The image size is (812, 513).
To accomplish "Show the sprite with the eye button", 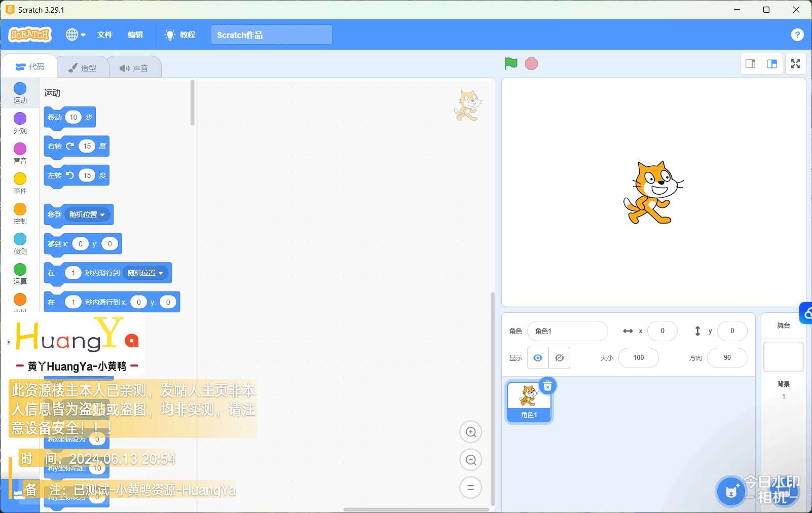I will pos(538,358).
